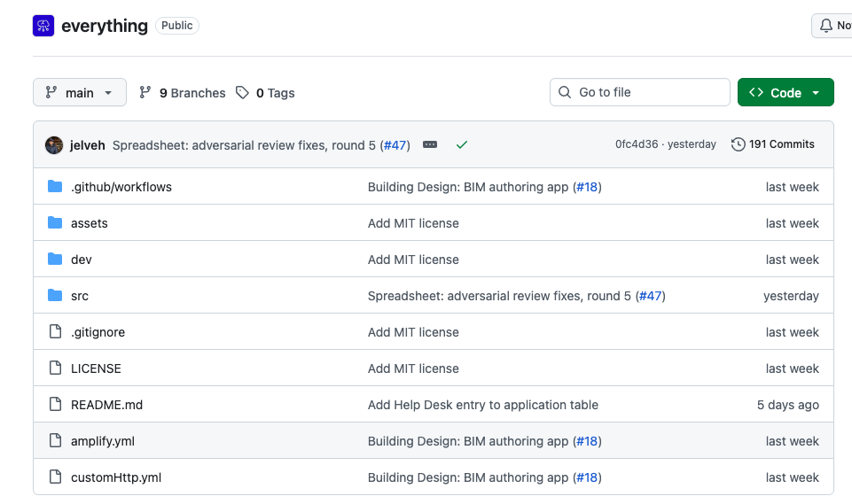Viewport: 852px width, 504px height.
Task: Open #18 link in .github/workflows row
Action: pyautogui.click(x=587, y=187)
